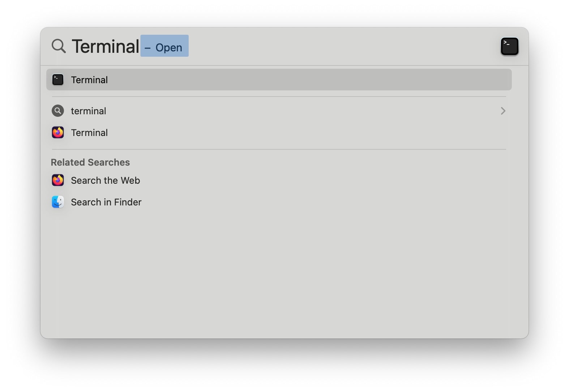Click blank search field space right of Open
The image size is (569, 392).
pos(343,46)
